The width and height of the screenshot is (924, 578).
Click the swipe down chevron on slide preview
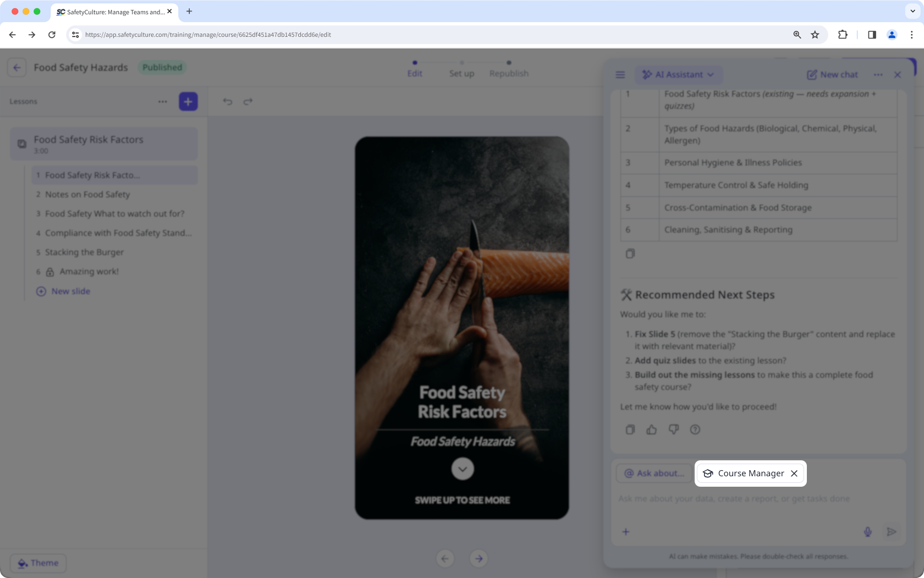coord(463,469)
